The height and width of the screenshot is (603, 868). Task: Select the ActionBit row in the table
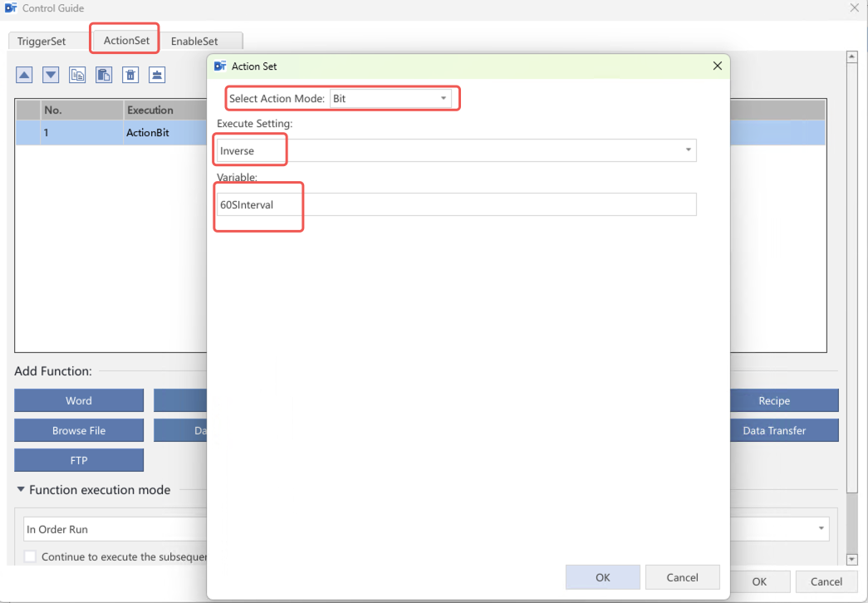[125, 132]
